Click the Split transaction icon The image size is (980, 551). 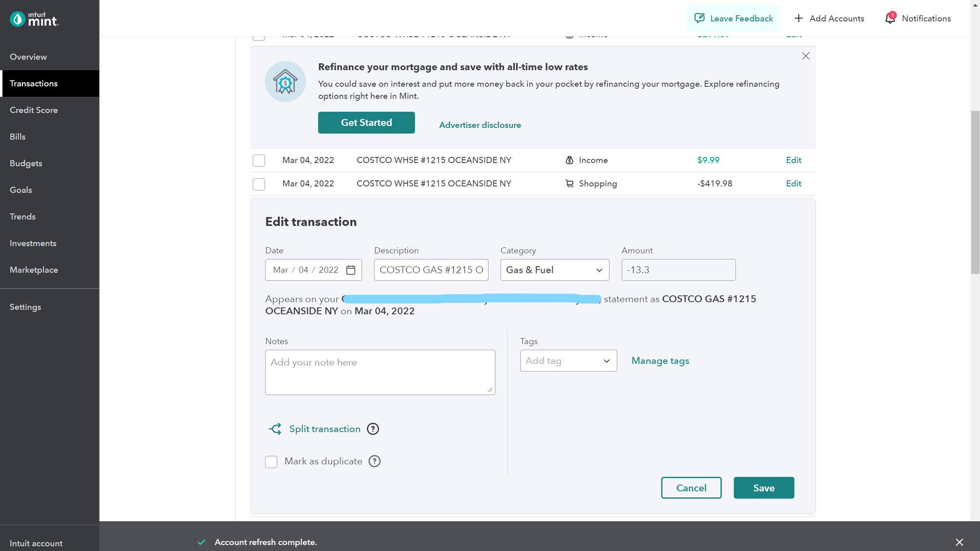point(274,429)
